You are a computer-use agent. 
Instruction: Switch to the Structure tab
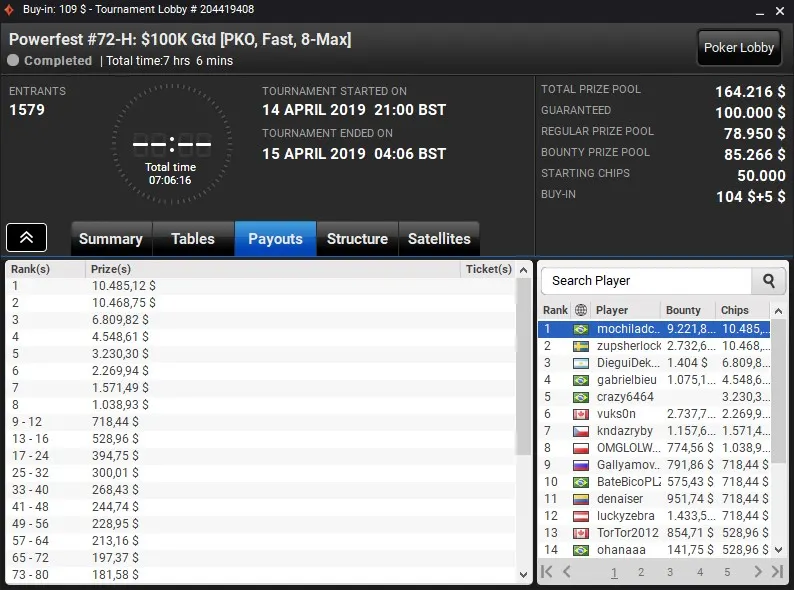pos(358,239)
